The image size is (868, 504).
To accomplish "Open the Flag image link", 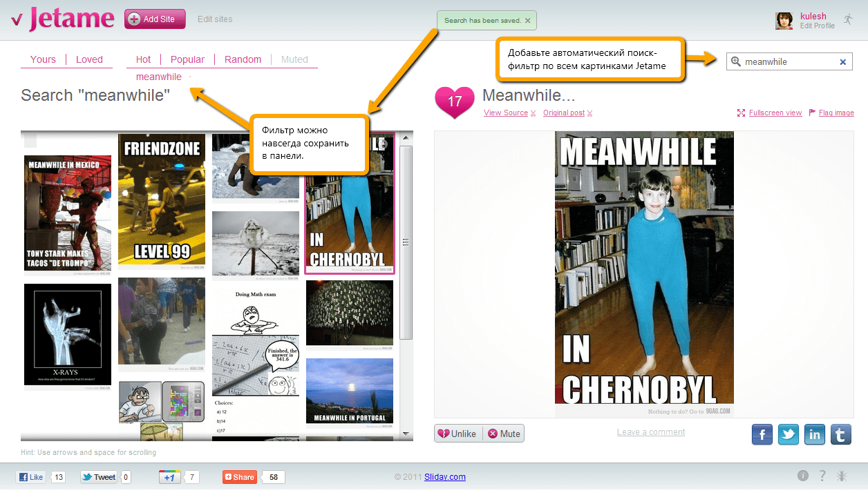I will tap(836, 113).
